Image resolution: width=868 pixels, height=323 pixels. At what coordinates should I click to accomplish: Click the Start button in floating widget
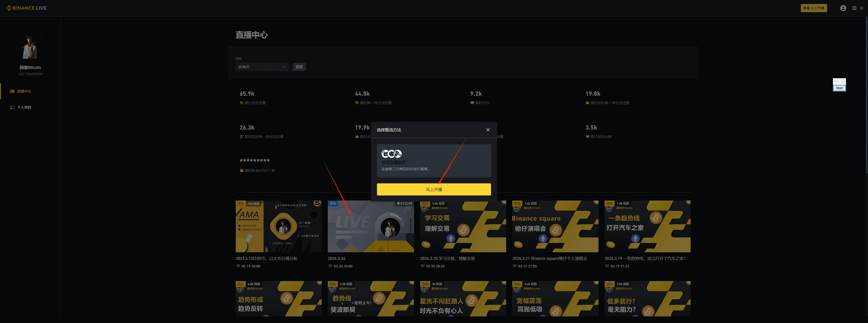tap(839, 88)
